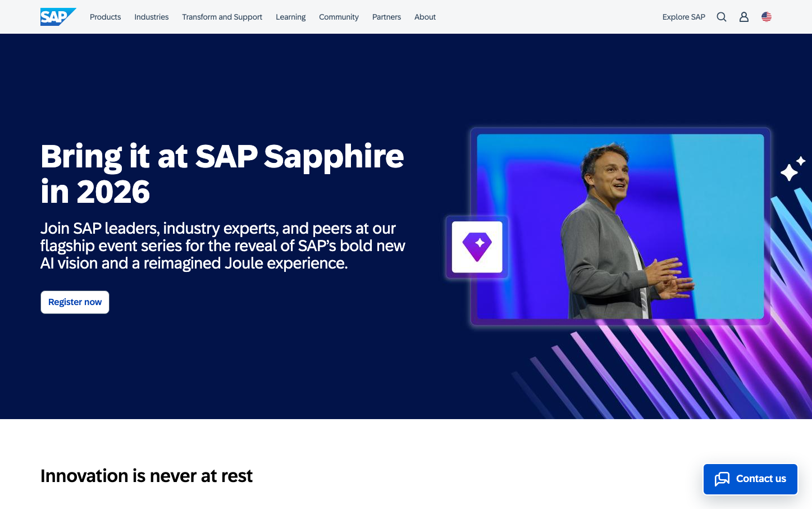The image size is (812, 509).
Task: Open the Contact us chat button
Action: click(750, 479)
